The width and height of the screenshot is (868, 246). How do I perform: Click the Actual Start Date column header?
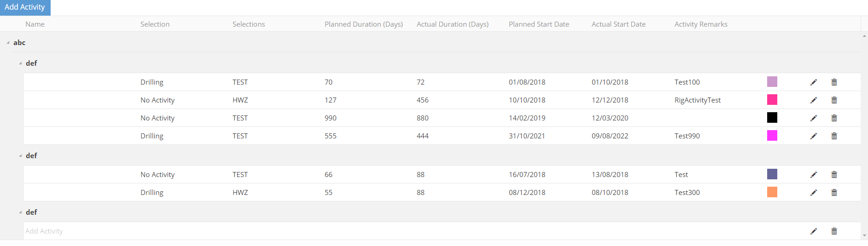(x=618, y=24)
